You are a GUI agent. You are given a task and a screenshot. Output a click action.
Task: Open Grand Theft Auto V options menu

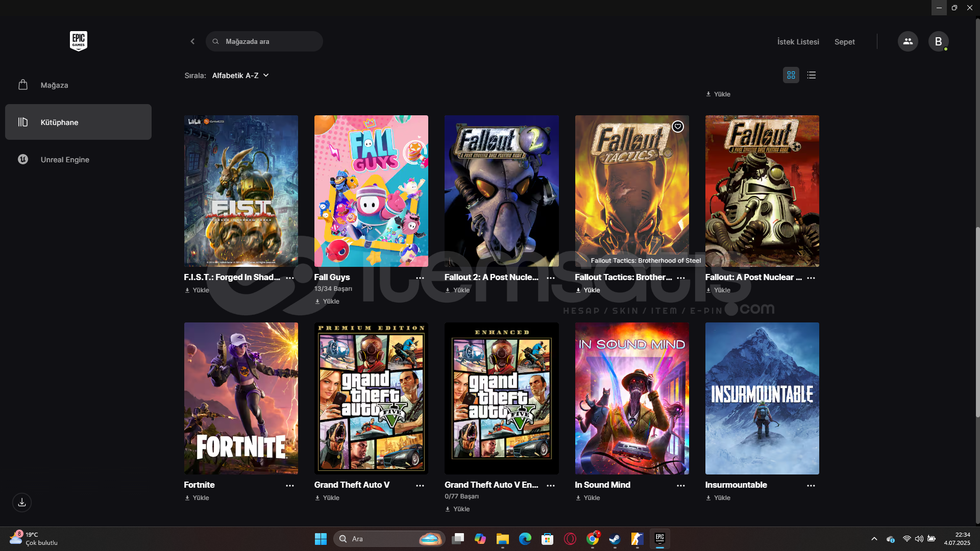pyautogui.click(x=420, y=486)
